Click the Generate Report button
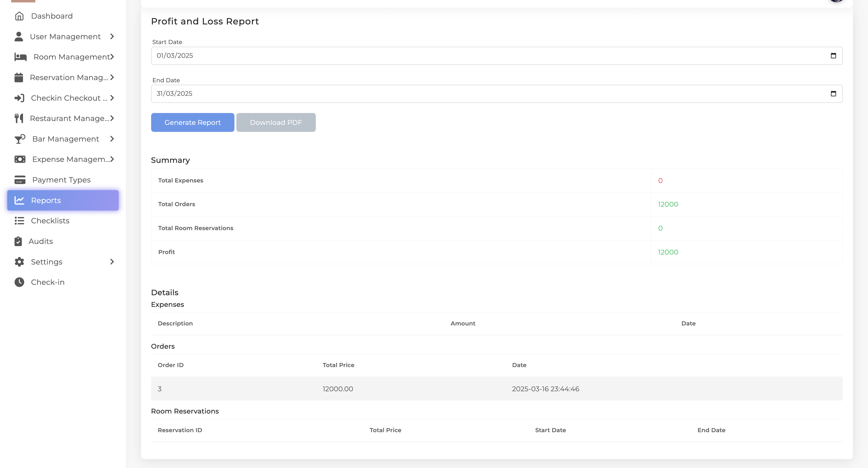The width and height of the screenshot is (868, 468). [x=192, y=122]
